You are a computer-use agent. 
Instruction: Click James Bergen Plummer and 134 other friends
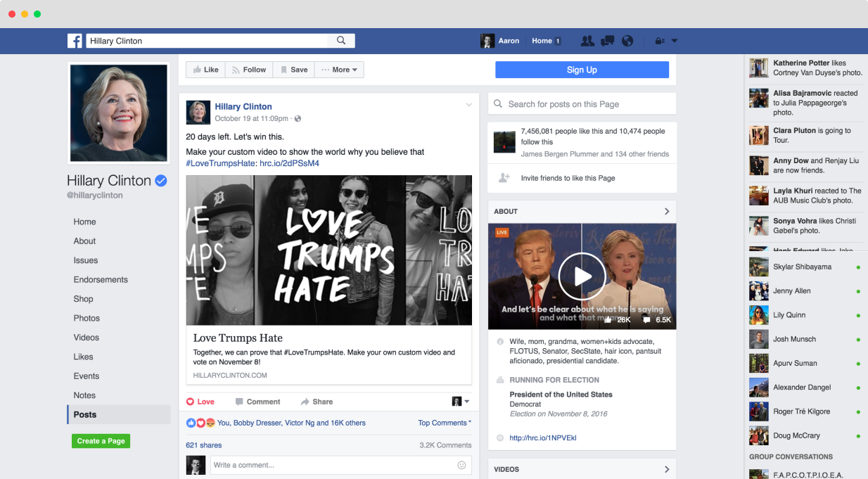click(595, 154)
